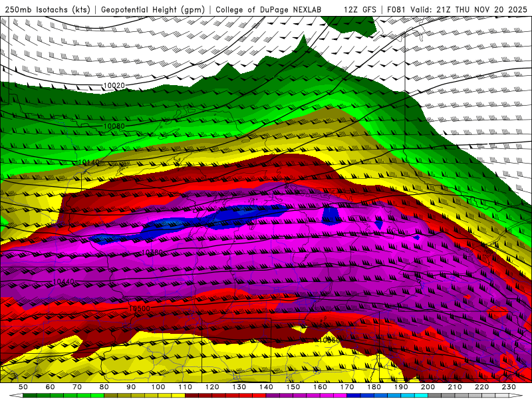
Task: Click the 'F081' forecast hour label
Action: pyautogui.click(x=396, y=10)
